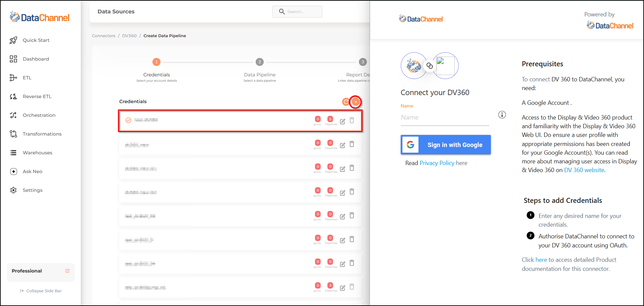Open Orchestration via its sidebar icon
This screenshot has height=306, width=644.
coord(13,115)
